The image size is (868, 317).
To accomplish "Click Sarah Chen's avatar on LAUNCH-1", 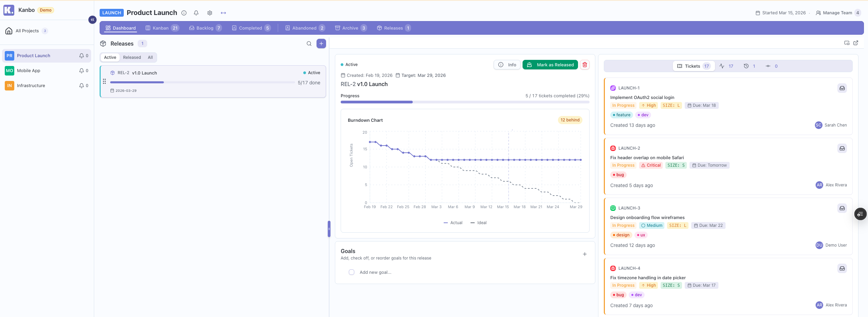I will [818, 125].
